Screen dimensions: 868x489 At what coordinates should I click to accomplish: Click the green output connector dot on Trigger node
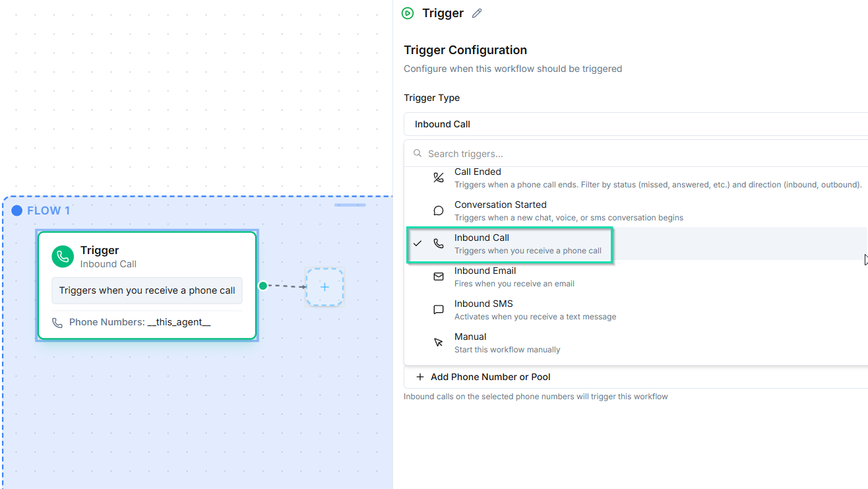pos(263,286)
